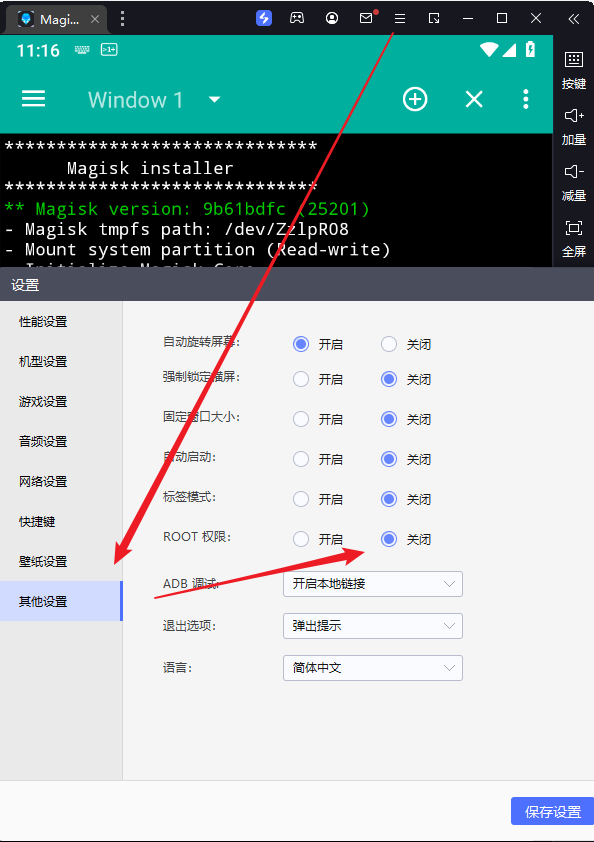Set ROOT 权限 to 关闭
The image size is (594, 842).
[389, 539]
